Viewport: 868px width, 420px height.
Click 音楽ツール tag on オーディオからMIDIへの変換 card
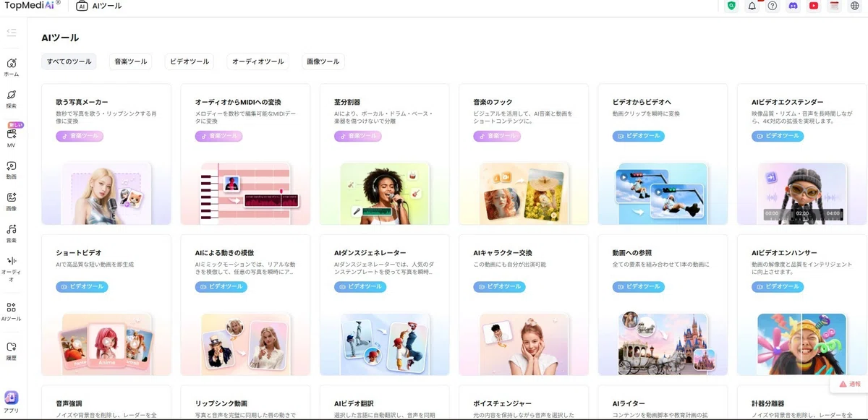click(218, 136)
